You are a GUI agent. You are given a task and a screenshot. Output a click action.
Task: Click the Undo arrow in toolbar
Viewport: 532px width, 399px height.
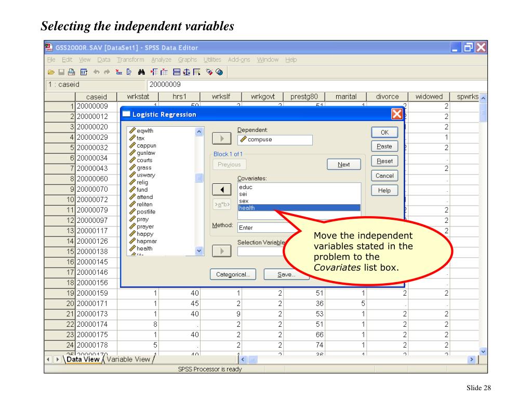(x=96, y=72)
